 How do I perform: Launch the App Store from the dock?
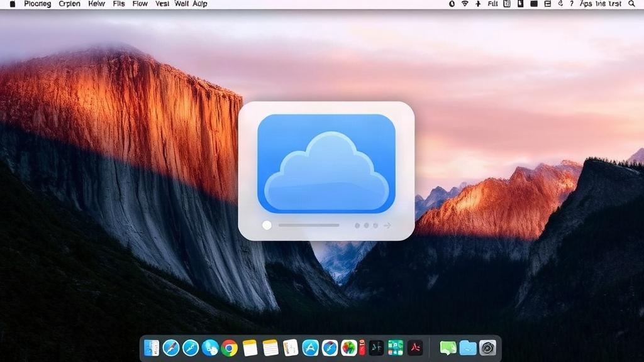click(311, 348)
